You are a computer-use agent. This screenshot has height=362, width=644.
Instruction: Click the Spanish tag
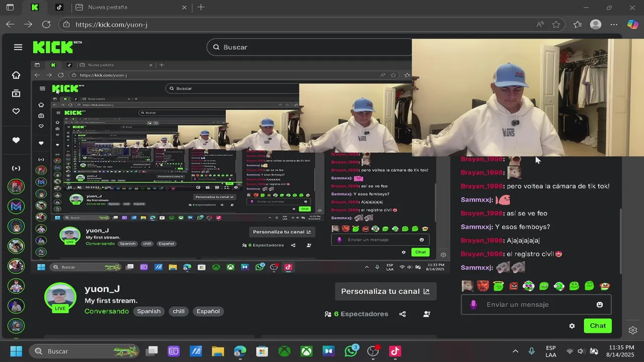149,311
